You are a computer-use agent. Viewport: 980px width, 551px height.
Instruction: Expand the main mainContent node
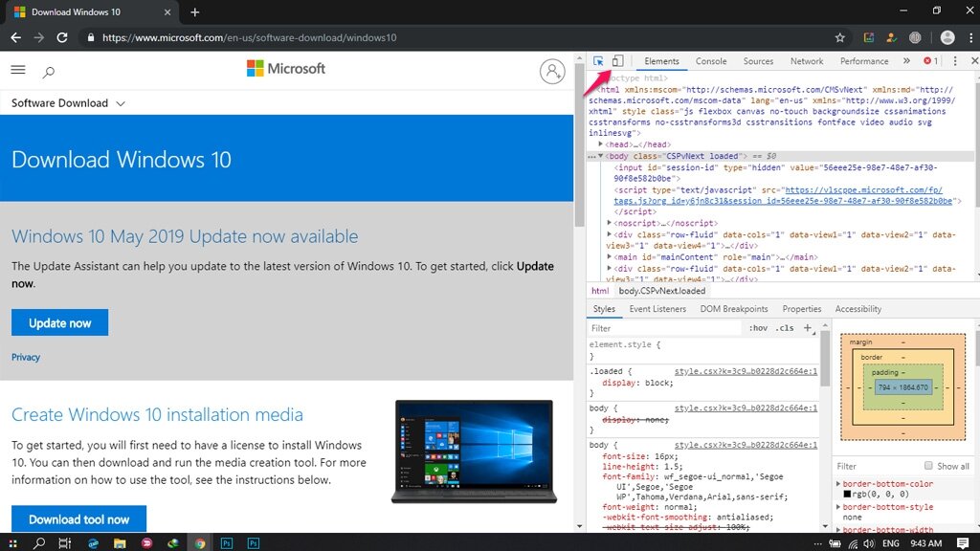[610, 256]
